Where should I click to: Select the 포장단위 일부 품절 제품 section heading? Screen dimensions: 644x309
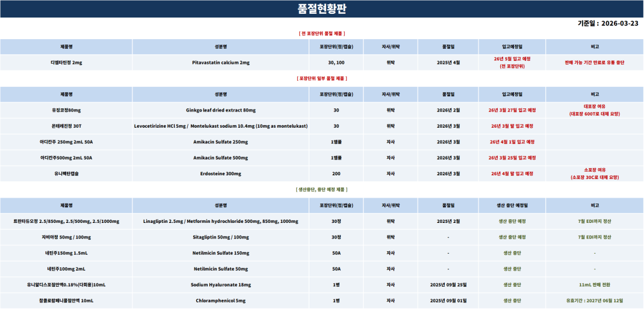pos(321,78)
